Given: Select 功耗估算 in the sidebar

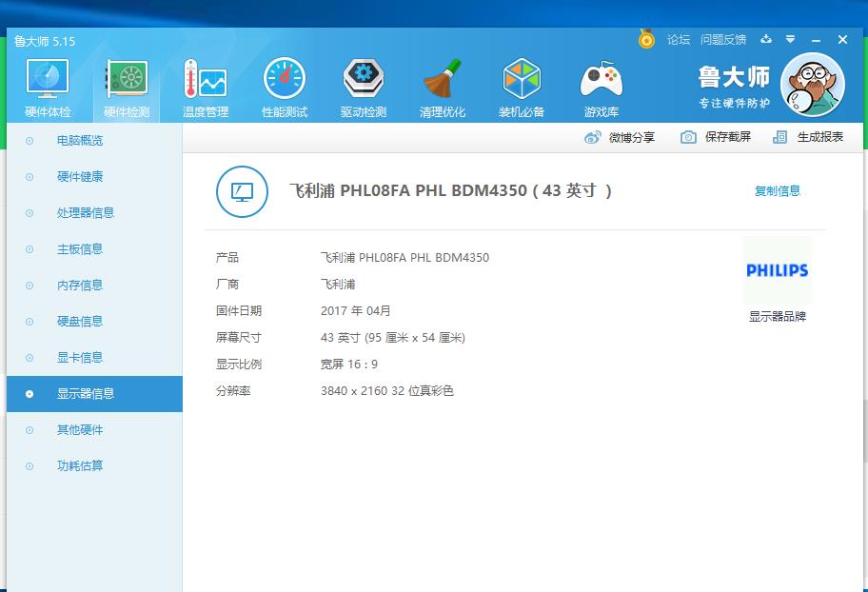Looking at the screenshot, I should coord(80,466).
